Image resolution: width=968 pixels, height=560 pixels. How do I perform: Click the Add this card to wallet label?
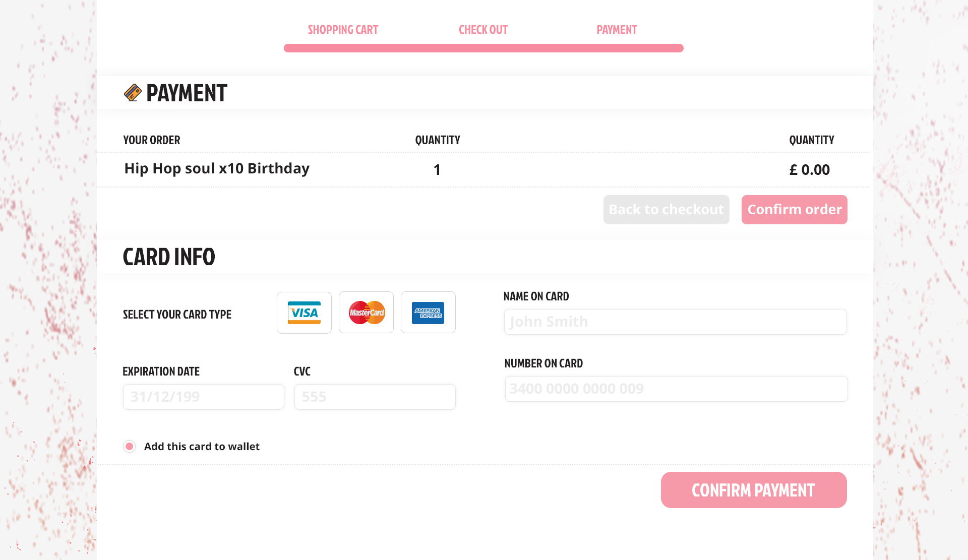[202, 447]
